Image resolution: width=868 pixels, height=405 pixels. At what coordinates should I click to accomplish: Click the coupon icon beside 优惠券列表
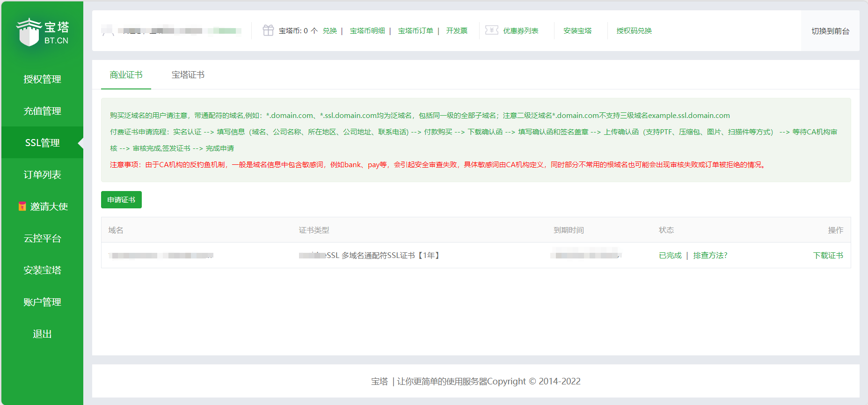coord(492,30)
